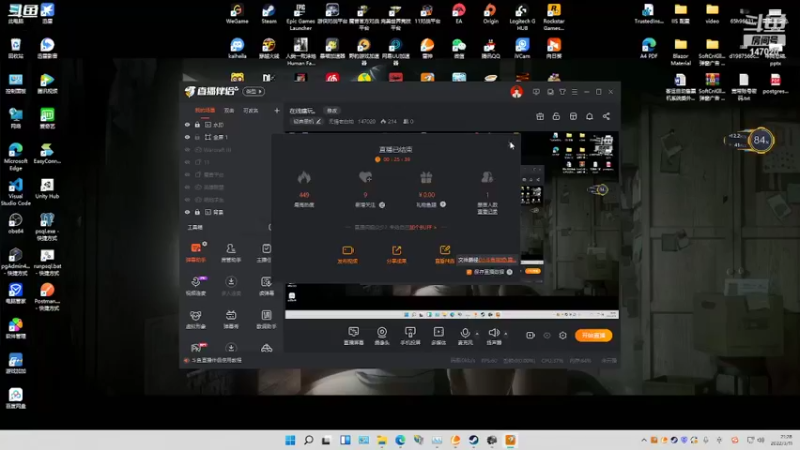
Task: Expand microphone options arrow
Action: (477, 334)
